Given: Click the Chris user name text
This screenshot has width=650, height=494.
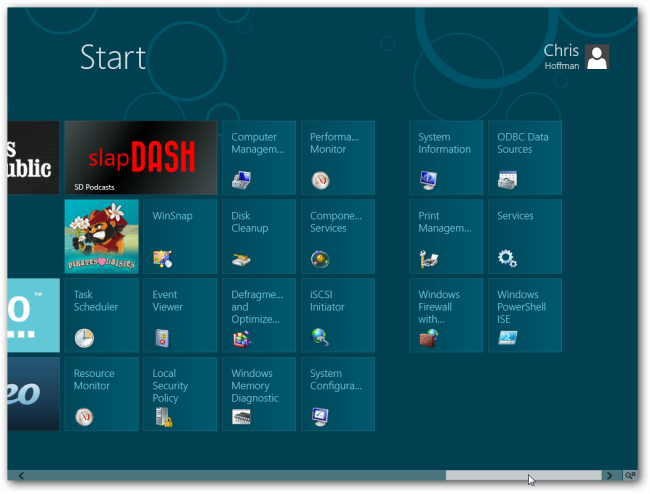Looking at the screenshot, I should click(x=561, y=50).
